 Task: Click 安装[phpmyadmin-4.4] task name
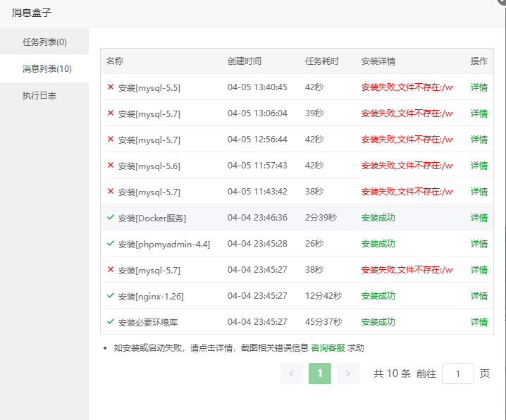(x=164, y=245)
